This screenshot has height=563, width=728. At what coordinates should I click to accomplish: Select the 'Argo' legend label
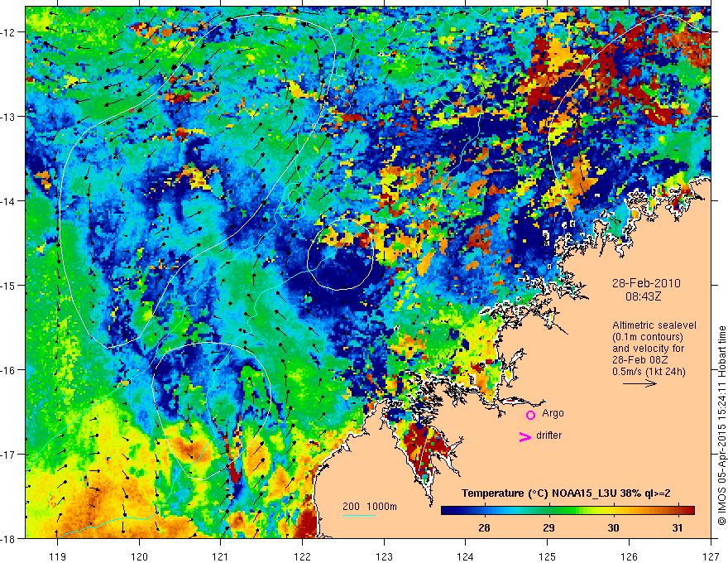tap(553, 413)
